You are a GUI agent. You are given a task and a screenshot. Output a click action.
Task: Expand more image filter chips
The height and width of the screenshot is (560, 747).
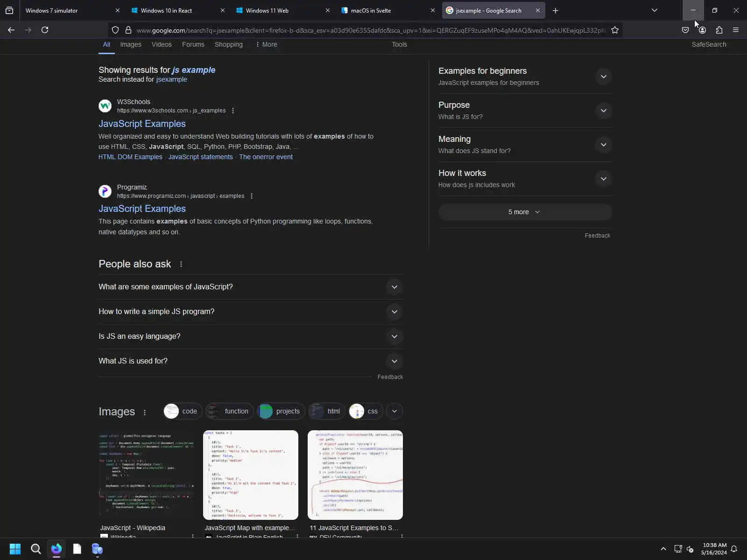click(x=395, y=411)
